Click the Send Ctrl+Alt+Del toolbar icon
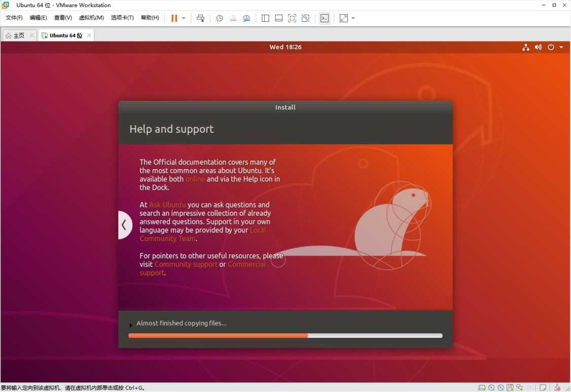The image size is (571, 392). (x=201, y=18)
